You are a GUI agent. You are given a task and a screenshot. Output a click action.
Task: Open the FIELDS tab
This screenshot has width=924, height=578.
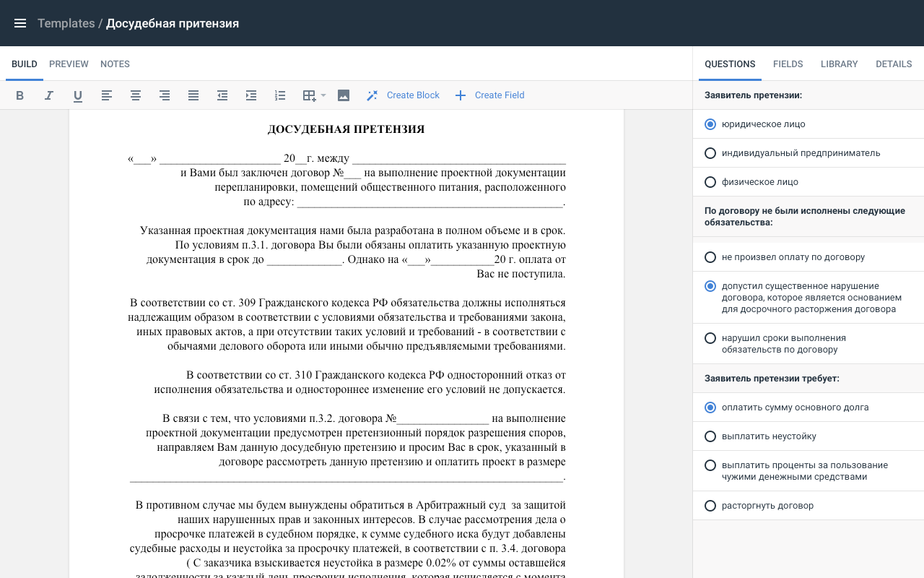(x=788, y=64)
